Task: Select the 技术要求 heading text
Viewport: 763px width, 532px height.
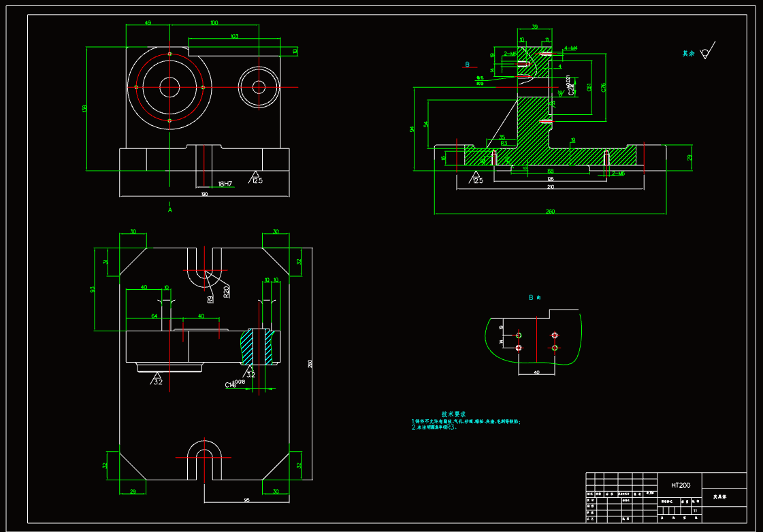Action: (453, 414)
